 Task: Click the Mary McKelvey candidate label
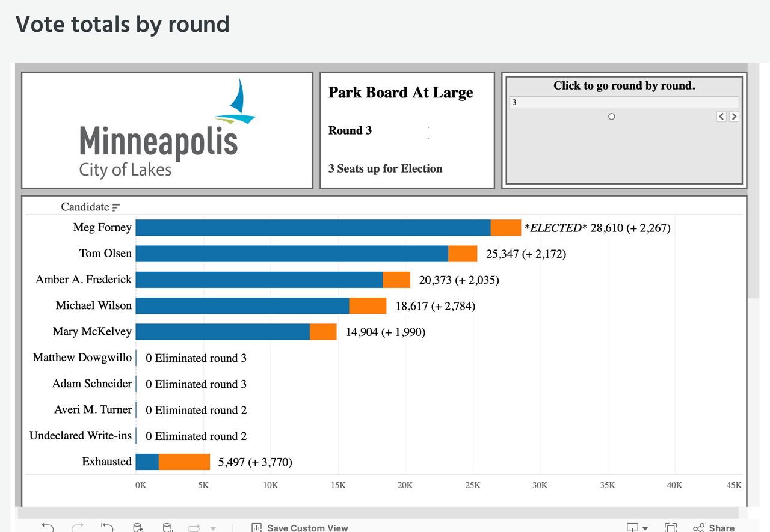tap(92, 332)
